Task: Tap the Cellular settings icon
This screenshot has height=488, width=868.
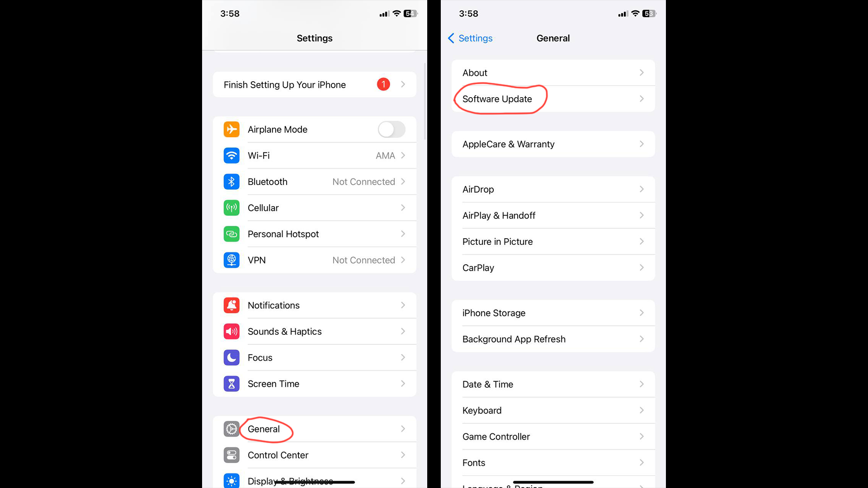Action: point(231,207)
